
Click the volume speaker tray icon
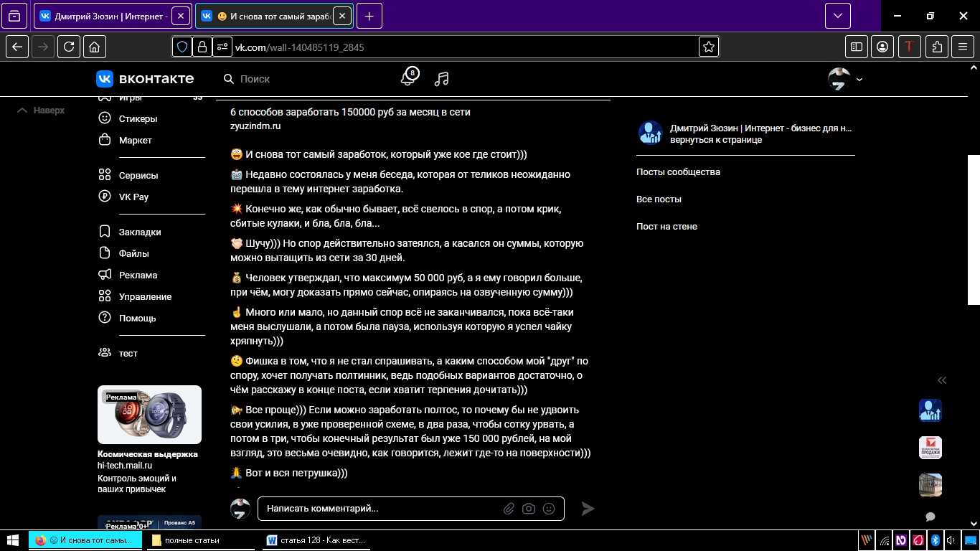tap(951, 540)
